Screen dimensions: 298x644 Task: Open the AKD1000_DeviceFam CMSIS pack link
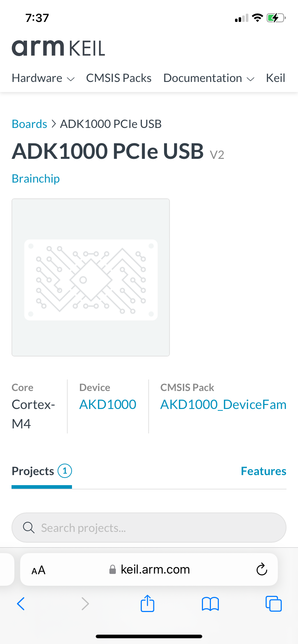[223, 405]
